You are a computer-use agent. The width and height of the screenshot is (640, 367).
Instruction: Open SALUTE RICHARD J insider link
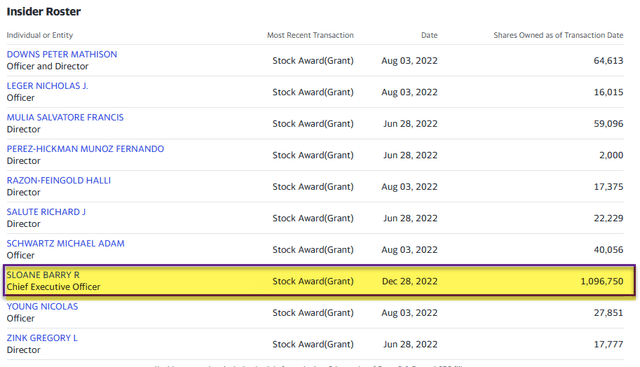tap(46, 212)
